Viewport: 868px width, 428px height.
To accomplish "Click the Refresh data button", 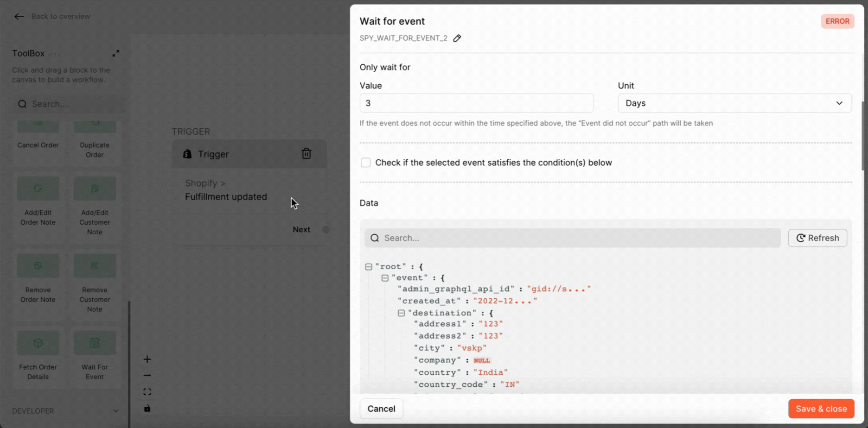I will [x=817, y=238].
